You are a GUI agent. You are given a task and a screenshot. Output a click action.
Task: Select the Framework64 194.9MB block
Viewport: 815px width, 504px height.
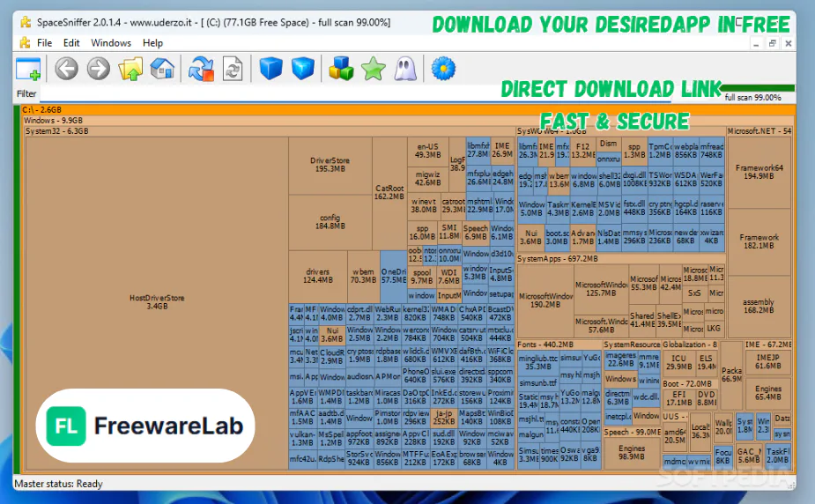point(759,172)
